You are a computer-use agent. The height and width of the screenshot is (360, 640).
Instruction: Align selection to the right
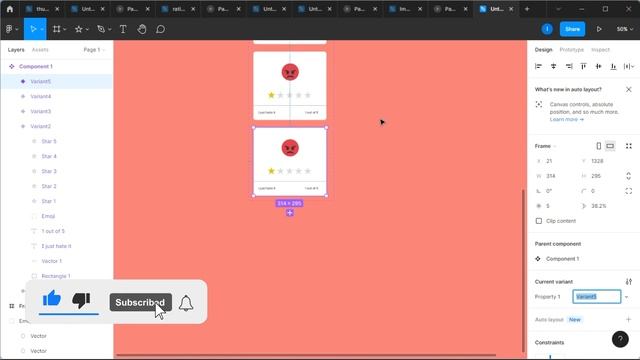point(569,66)
